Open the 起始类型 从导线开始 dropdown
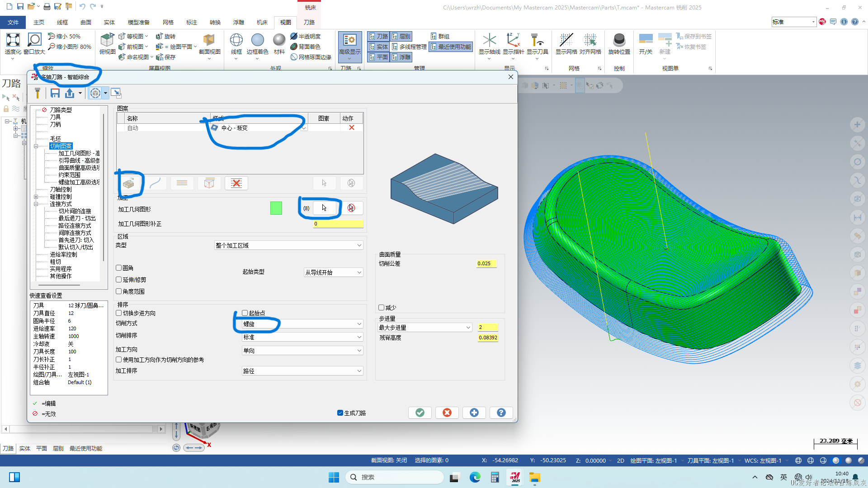This screenshot has width=868, height=488. click(333, 272)
